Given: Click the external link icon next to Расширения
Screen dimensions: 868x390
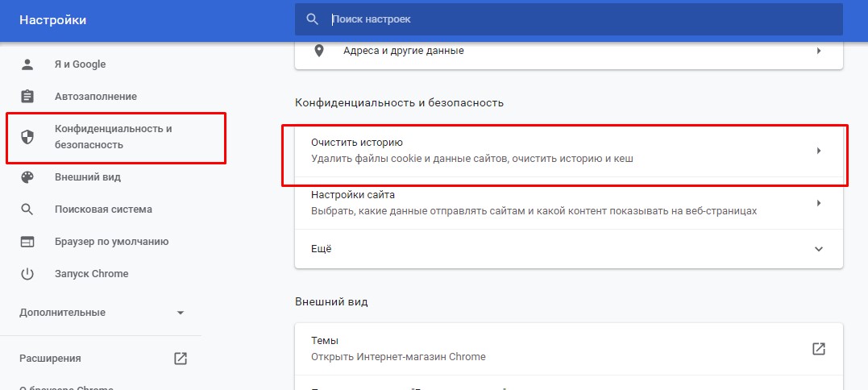Looking at the screenshot, I should tap(181, 359).
